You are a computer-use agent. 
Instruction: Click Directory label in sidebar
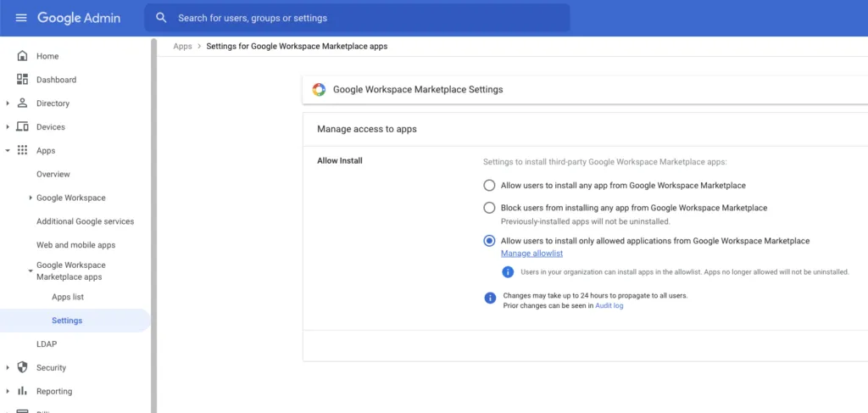(53, 103)
